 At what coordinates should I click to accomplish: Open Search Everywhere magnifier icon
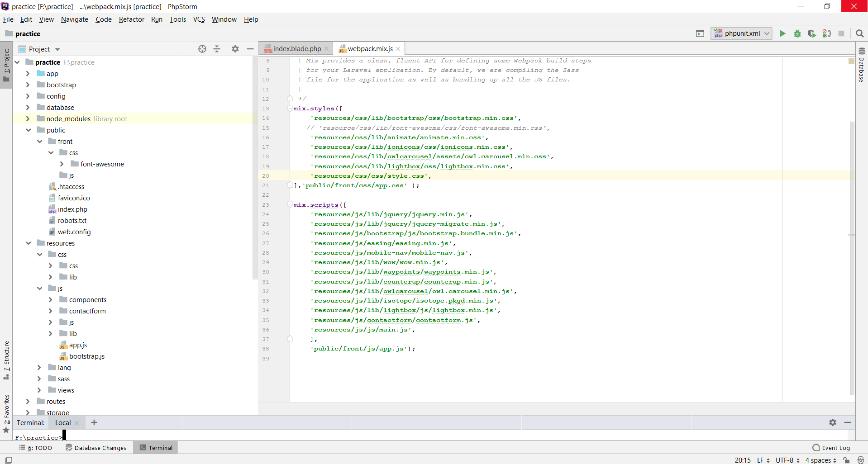[860, 33]
